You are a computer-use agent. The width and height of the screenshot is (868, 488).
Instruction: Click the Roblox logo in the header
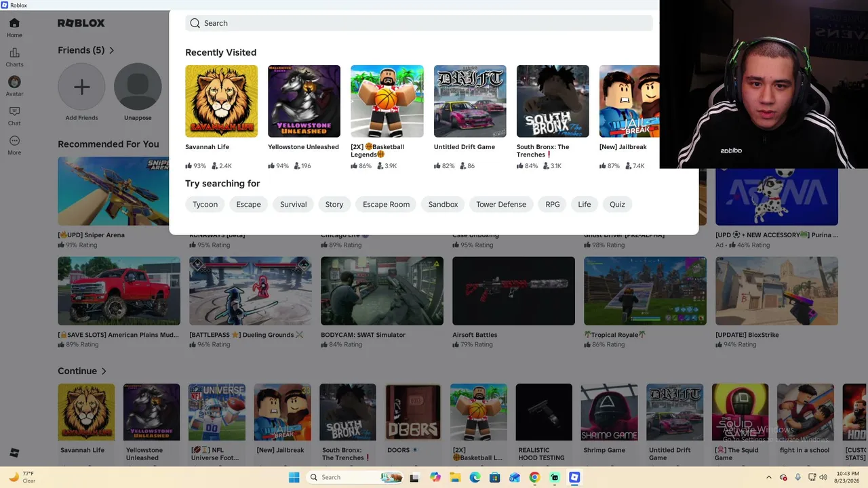pyautogui.click(x=81, y=23)
